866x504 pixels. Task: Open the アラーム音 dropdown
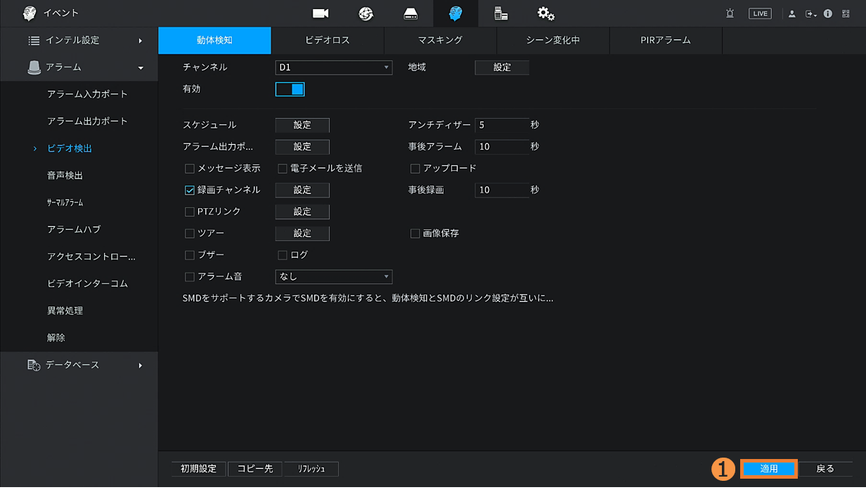(x=333, y=277)
